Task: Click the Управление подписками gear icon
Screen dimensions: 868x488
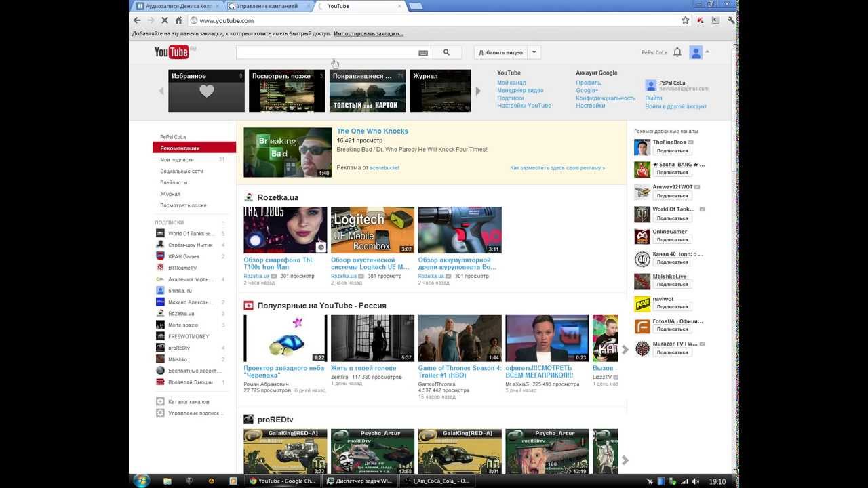Action: point(160,413)
